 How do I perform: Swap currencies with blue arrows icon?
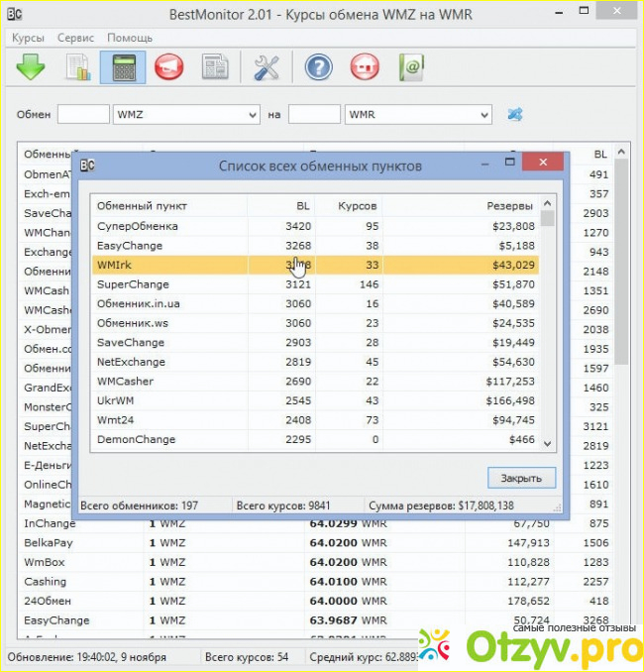tap(515, 115)
